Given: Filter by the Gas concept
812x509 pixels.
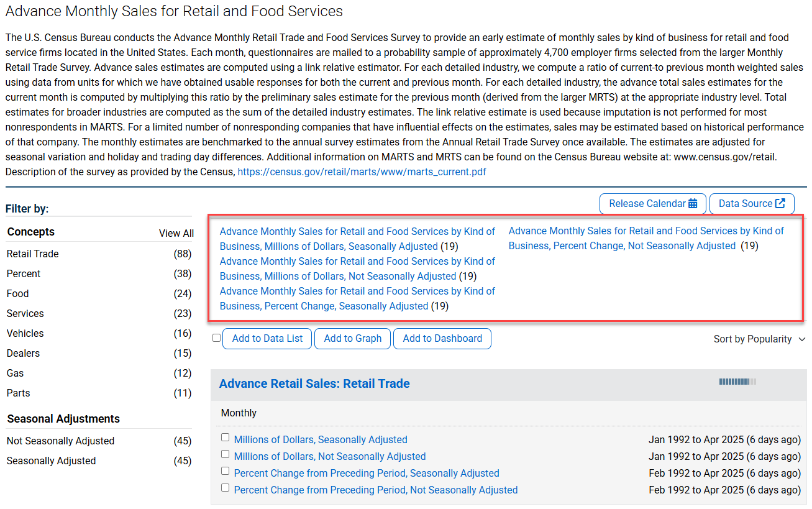Looking at the screenshot, I should [16, 373].
